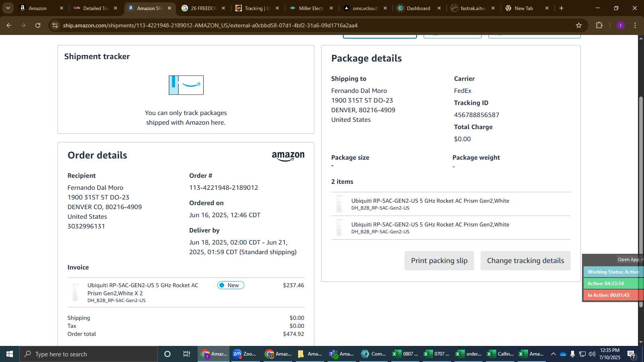The image size is (644, 362).
Task: Click the invoice product thumbnail image
Action: pyautogui.click(x=76, y=292)
